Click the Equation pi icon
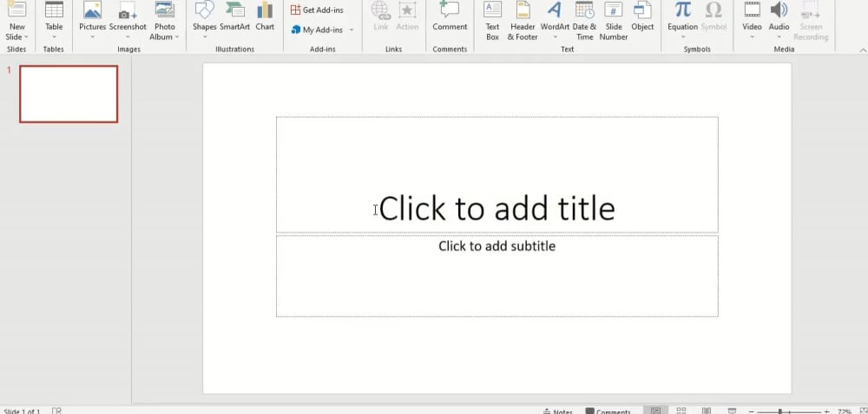 point(683,10)
